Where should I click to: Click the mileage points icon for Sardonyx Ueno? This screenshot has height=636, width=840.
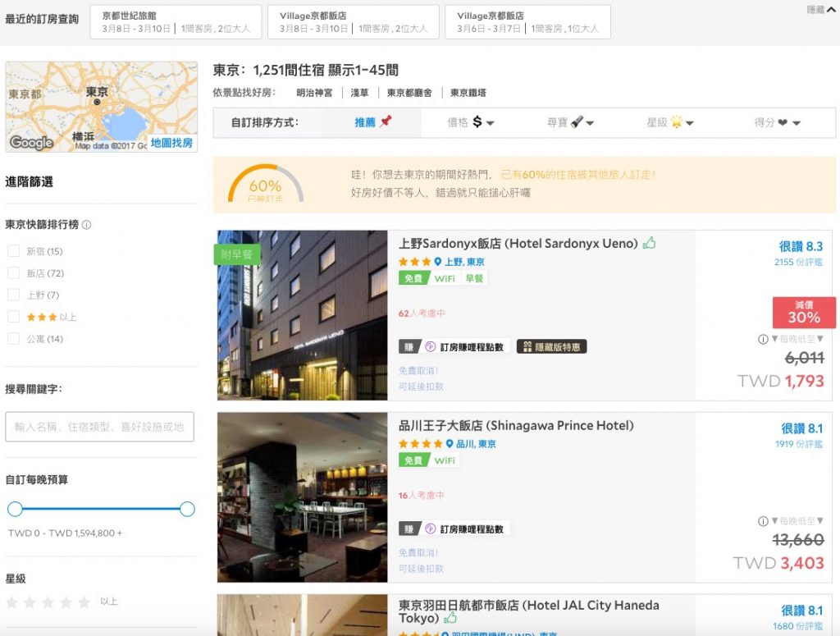[430, 346]
